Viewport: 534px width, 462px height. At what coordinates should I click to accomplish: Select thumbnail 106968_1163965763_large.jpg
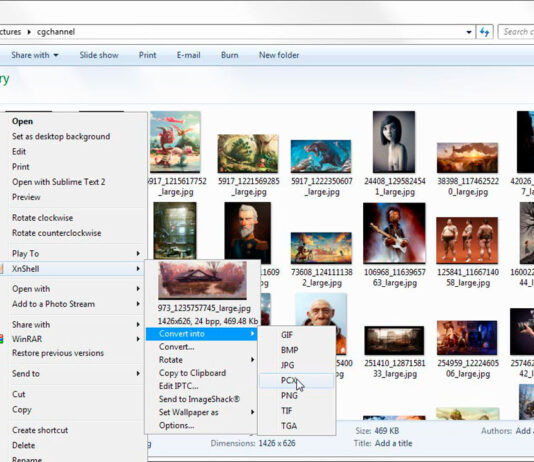394,233
